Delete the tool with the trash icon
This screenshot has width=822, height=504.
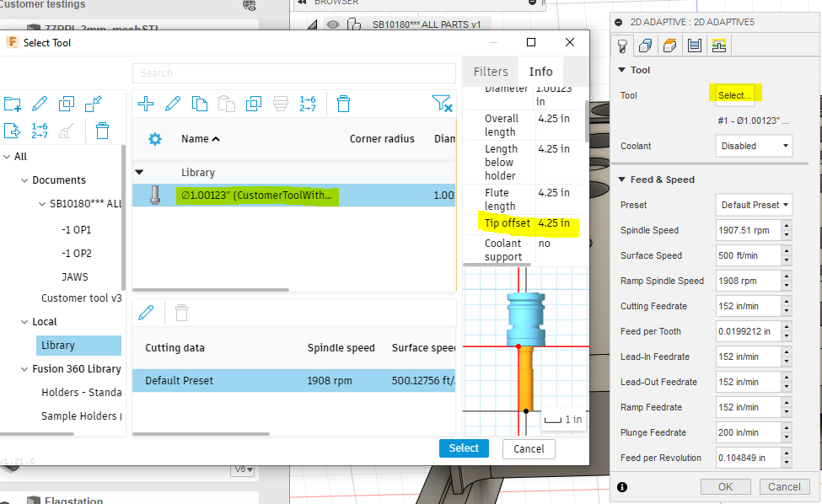(343, 104)
